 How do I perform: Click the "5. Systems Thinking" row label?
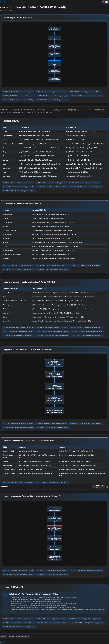coord(9,230)
